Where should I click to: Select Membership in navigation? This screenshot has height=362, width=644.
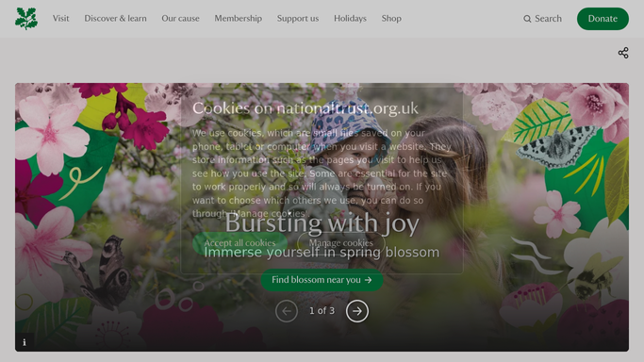click(x=239, y=19)
